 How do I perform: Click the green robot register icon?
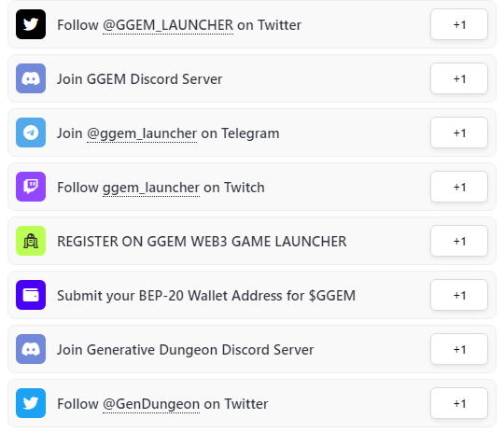(x=31, y=241)
